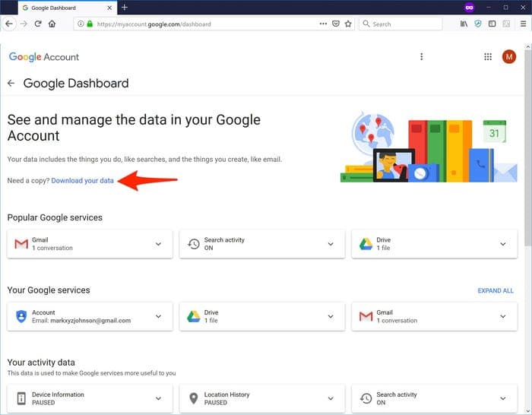
Task: Open the Firefox Library icon
Action: coord(464,24)
